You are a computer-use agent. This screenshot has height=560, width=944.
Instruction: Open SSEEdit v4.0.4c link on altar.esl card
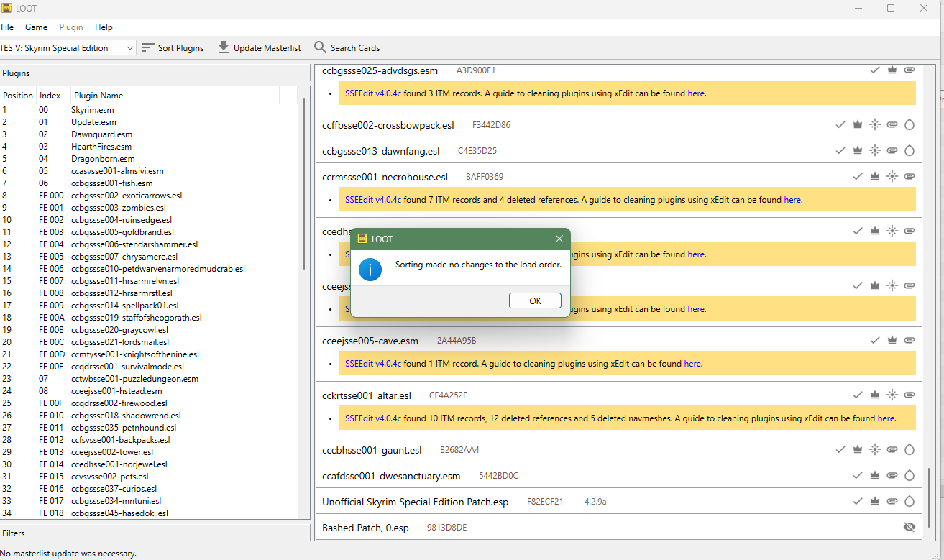tap(373, 418)
